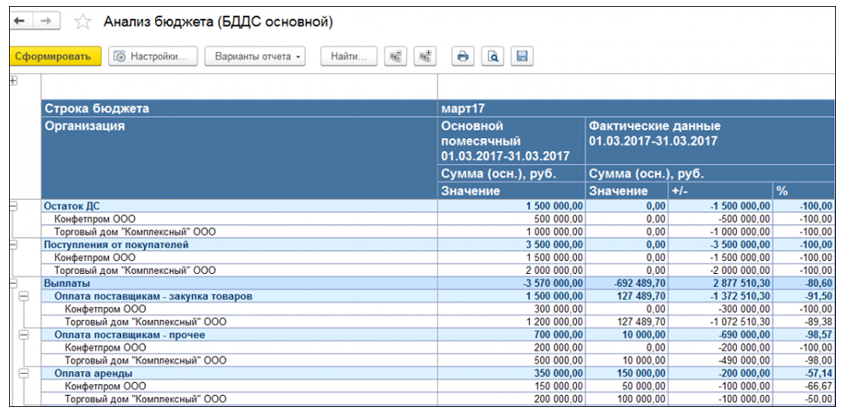Click the expand all groups icon
This screenshot has width=846, height=413.
[424, 57]
